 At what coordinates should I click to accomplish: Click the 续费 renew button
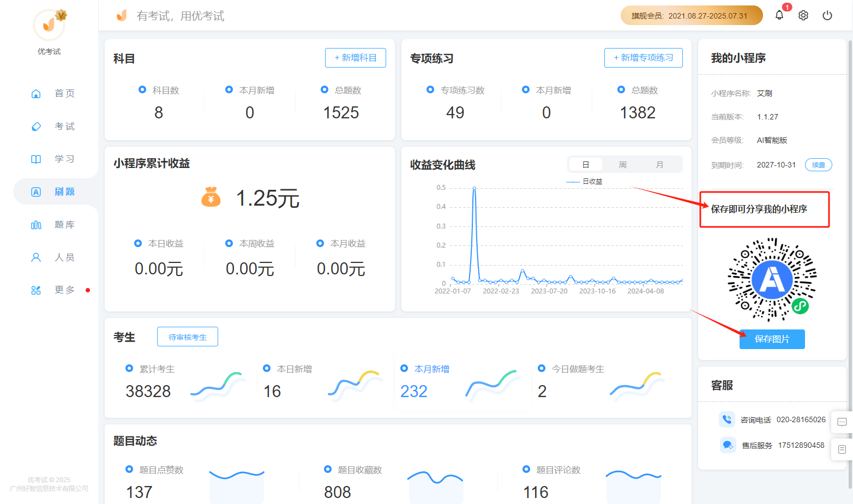coord(819,165)
